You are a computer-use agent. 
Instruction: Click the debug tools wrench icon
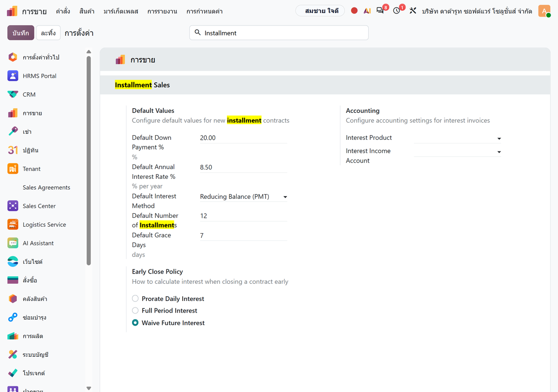point(412,11)
